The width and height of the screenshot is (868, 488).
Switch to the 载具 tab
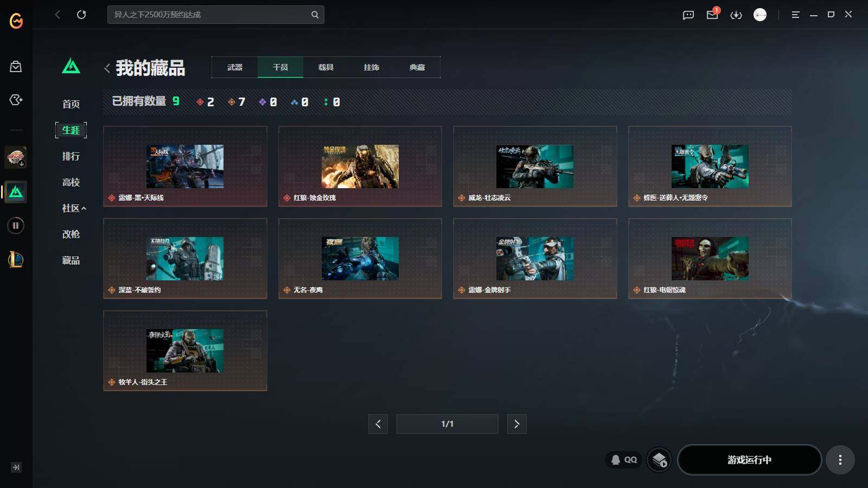click(325, 67)
